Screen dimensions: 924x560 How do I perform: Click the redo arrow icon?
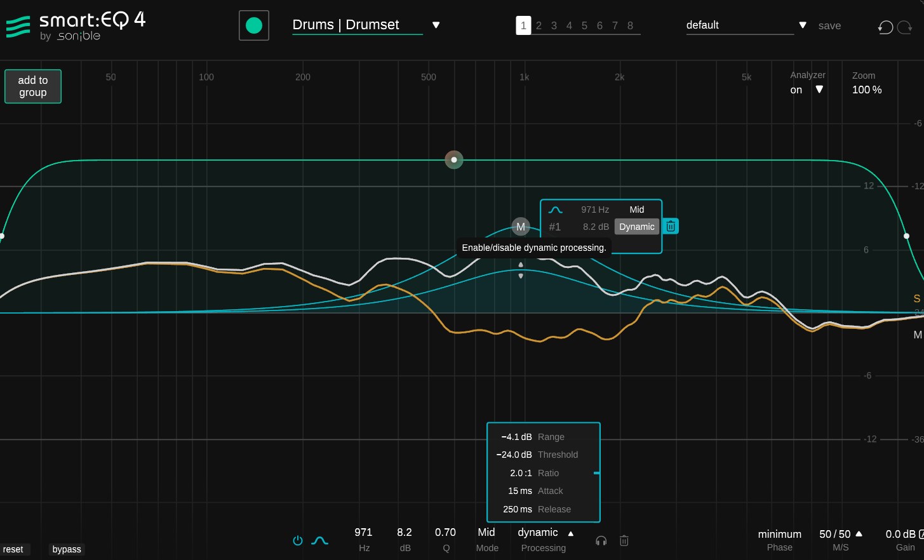click(905, 27)
